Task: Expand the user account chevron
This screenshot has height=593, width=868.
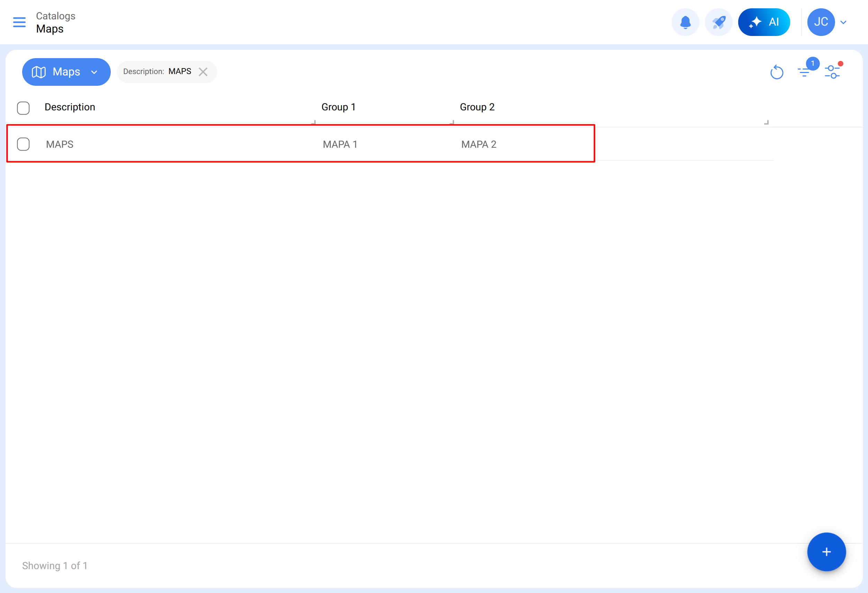Action: tap(843, 22)
